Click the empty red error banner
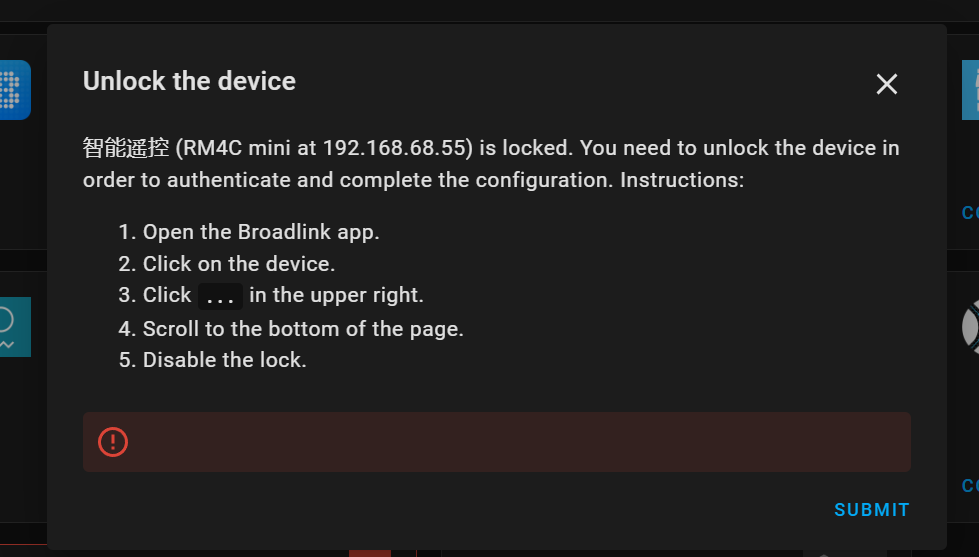The image size is (979, 557). point(496,442)
